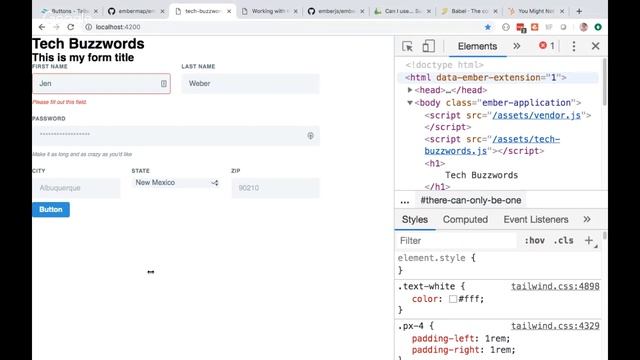The image size is (640, 360).
Task: Click the blue bookmark star icon
Action: [x=488, y=27]
